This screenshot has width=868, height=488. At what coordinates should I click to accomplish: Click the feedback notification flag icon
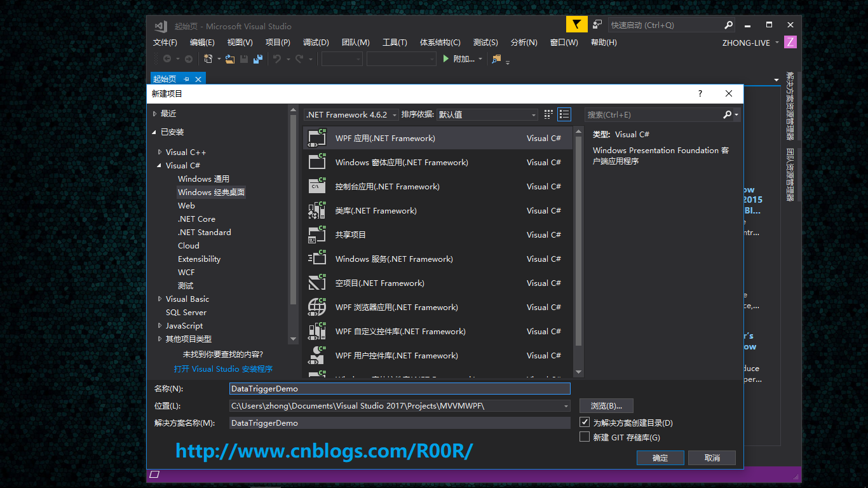pyautogui.click(x=576, y=25)
